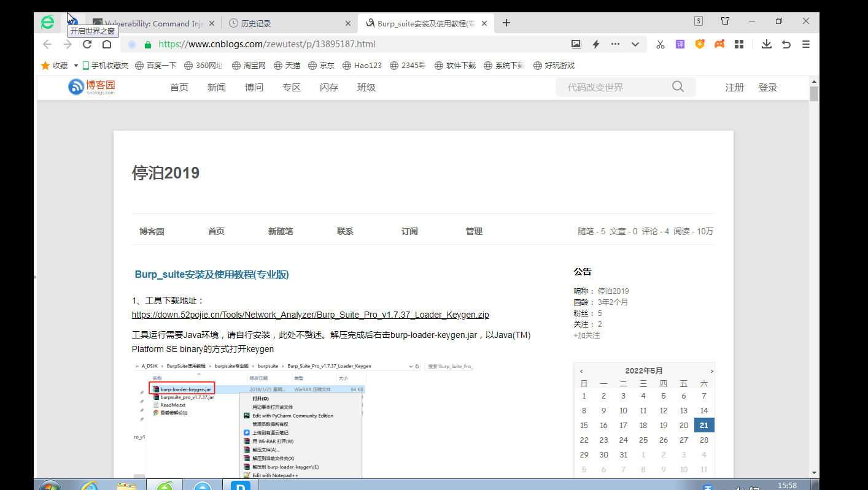This screenshot has width=868, height=490.
Task: Open the extensions grid icon
Action: tap(739, 44)
